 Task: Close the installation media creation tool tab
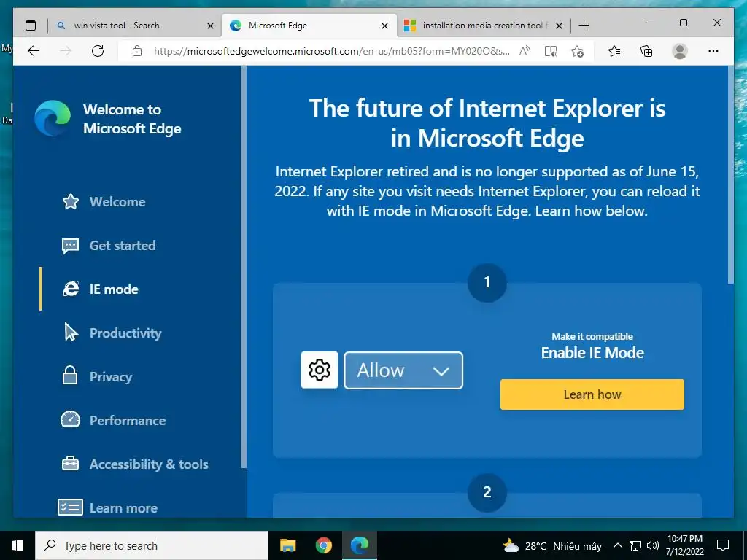pos(560,26)
